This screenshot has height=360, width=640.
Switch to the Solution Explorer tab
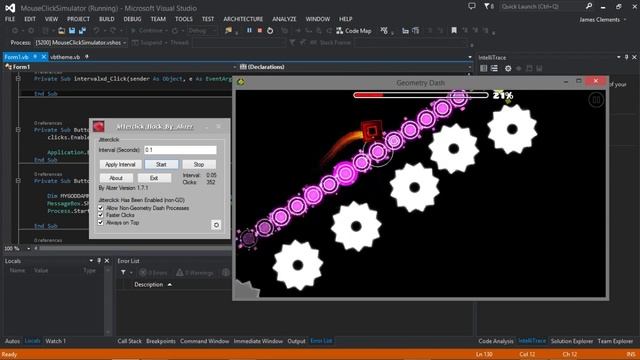pyautogui.click(x=571, y=341)
